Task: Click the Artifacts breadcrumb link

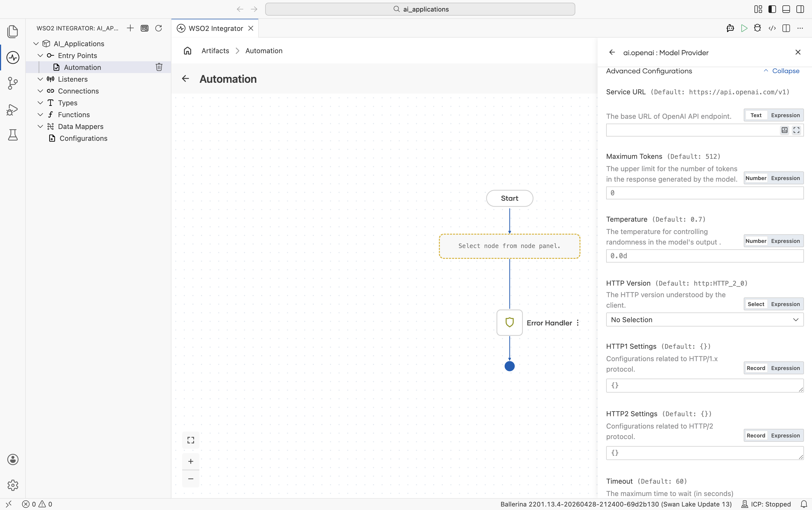Action: click(x=215, y=51)
